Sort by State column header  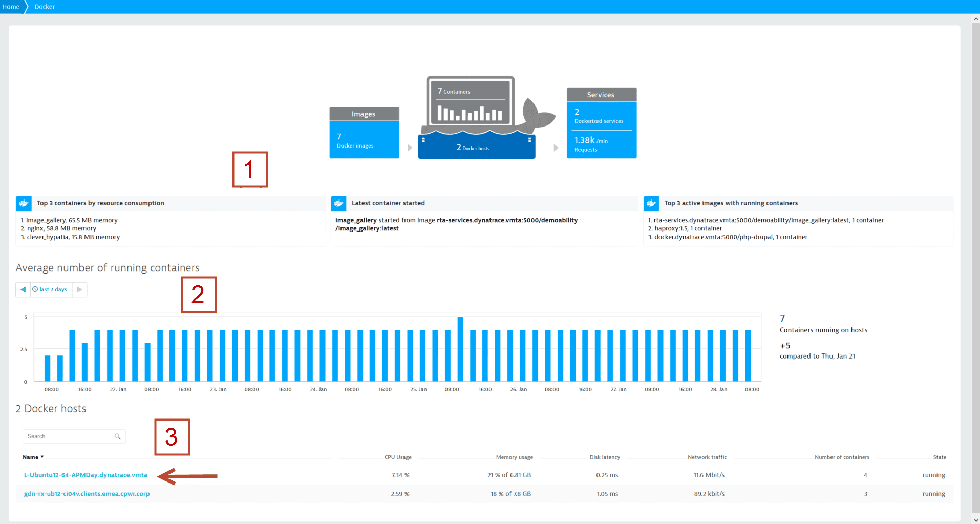coord(940,457)
